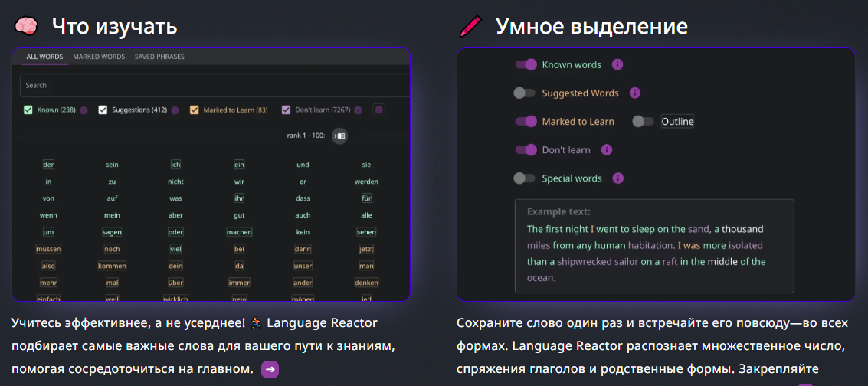The image size is (868, 386).
Task: Select the word 'noch' in the list
Action: [112, 249]
